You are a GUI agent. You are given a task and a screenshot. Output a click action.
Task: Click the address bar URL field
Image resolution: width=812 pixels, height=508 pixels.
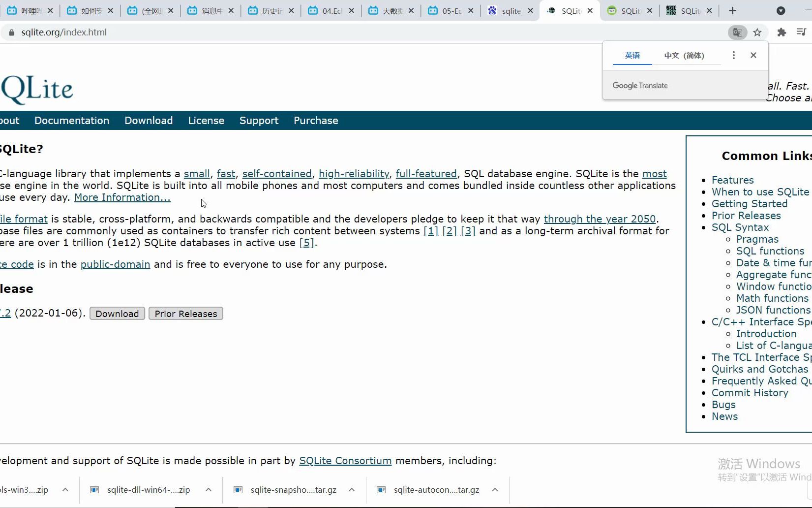point(364,32)
